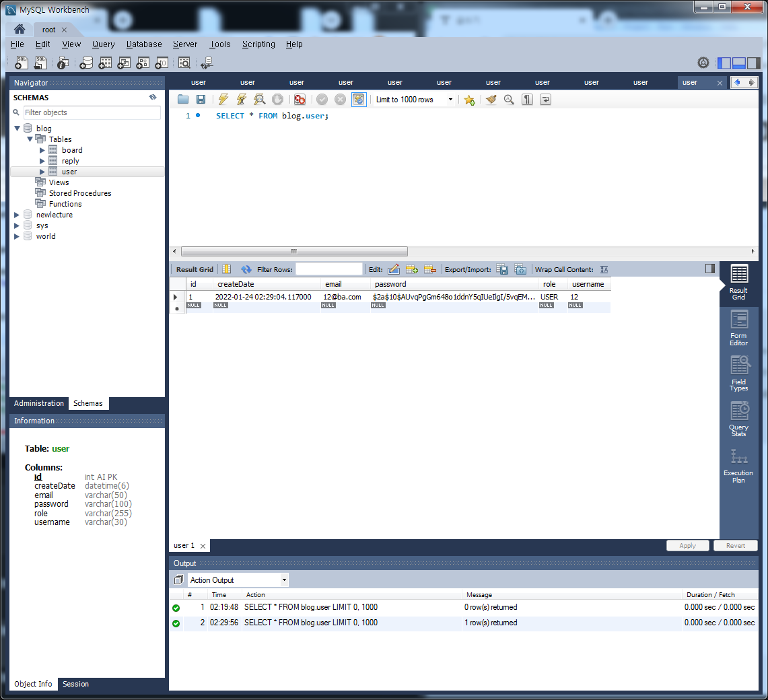Commit transaction check icon

pos(322,100)
